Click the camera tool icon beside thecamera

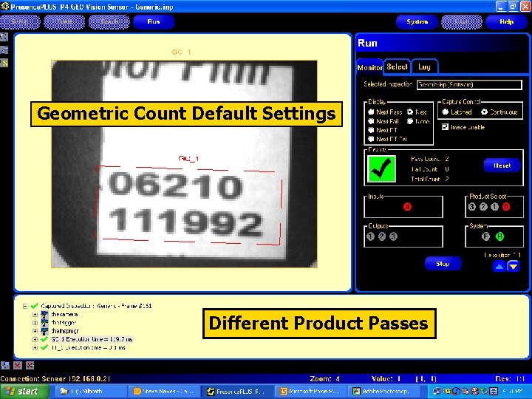coord(44,315)
